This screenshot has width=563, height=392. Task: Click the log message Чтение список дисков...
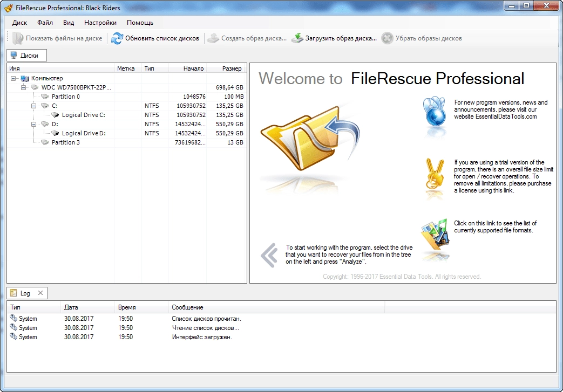tap(205, 328)
